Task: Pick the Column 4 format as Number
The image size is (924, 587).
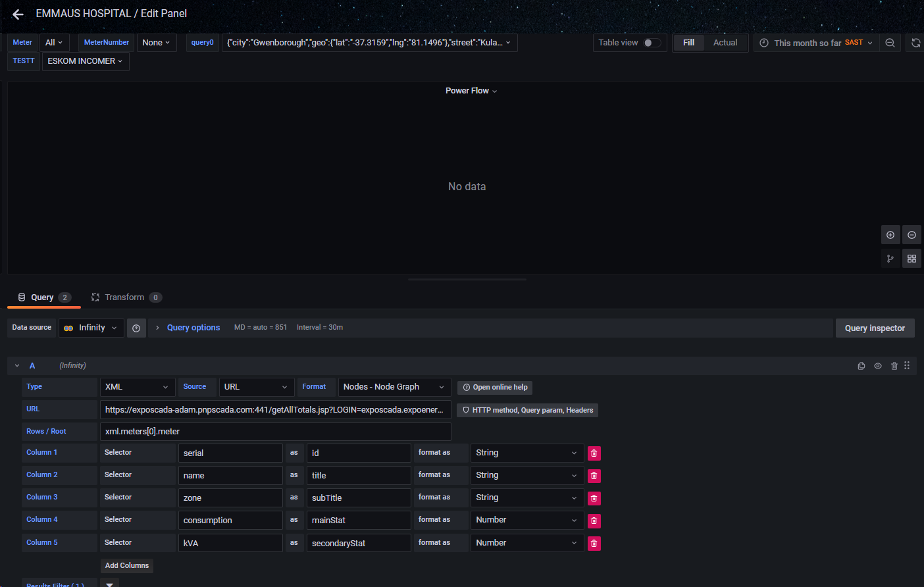Action: [526, 520]
